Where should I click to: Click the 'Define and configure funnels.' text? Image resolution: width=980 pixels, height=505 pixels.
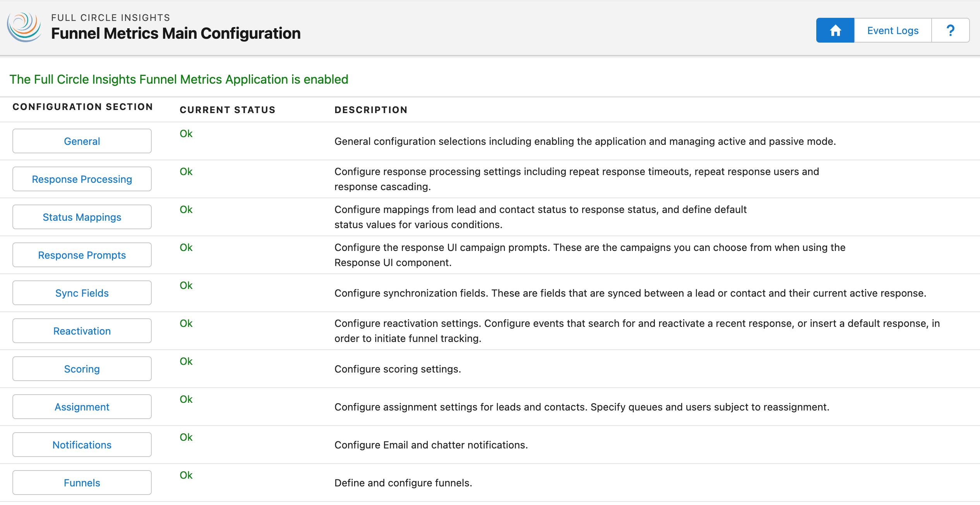(403, 483)
